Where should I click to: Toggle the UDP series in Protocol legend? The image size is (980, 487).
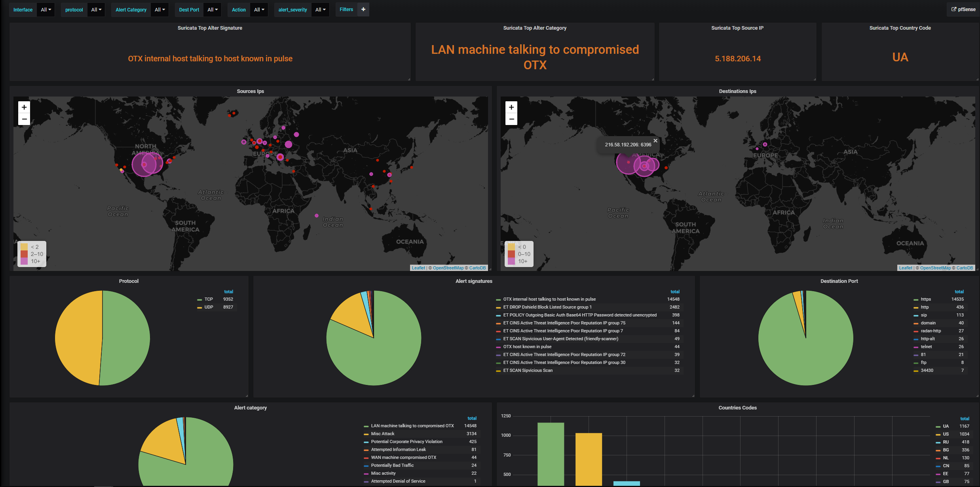tap(209, 307)
